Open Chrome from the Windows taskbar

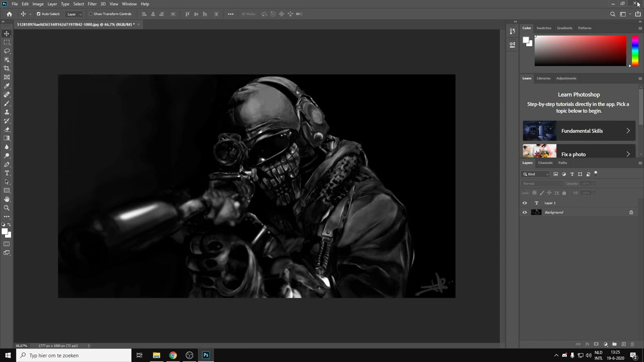pos(173,355)
